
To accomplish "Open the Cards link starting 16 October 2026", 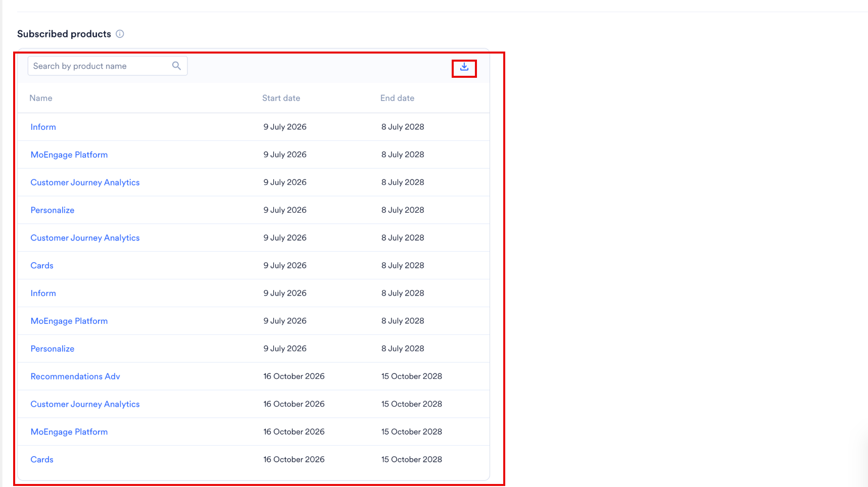I will pos(42,459).
